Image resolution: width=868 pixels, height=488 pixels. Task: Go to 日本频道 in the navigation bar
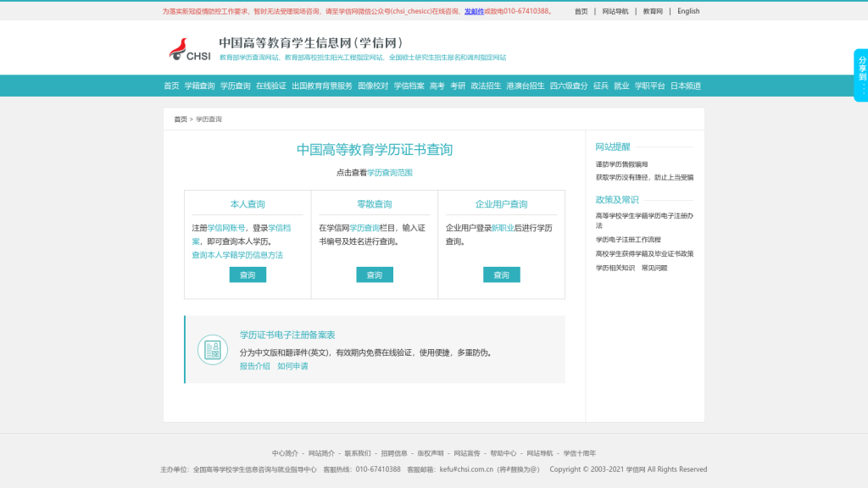pos(686,86)
